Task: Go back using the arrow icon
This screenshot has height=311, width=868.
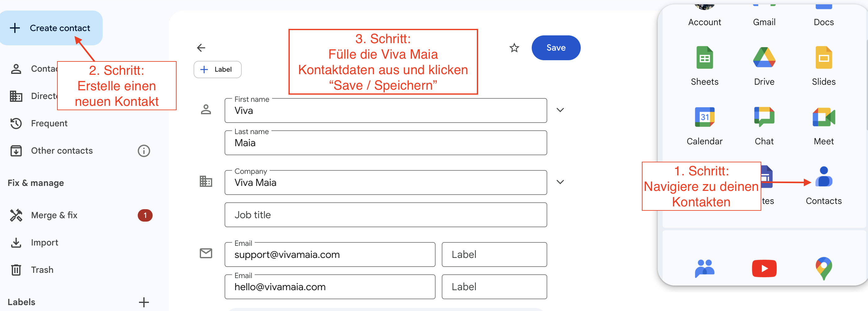Action: (x=201, y=48)
